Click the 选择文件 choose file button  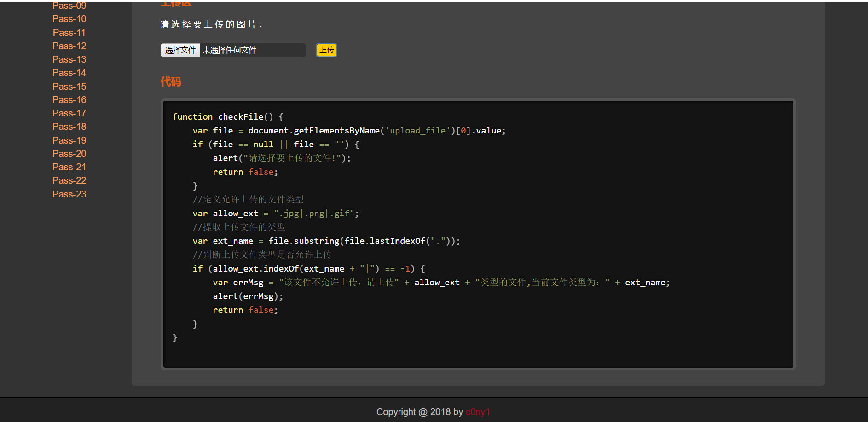coord(180,50)
